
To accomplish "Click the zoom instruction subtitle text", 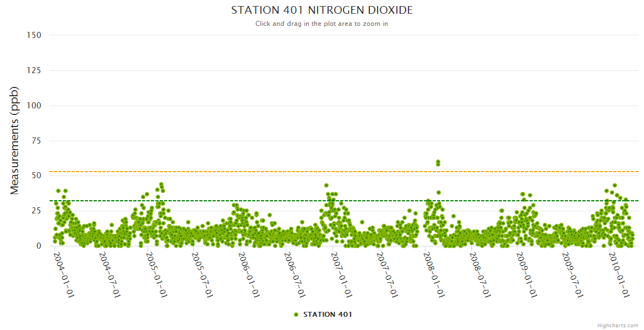I will [x=321, y=24].
